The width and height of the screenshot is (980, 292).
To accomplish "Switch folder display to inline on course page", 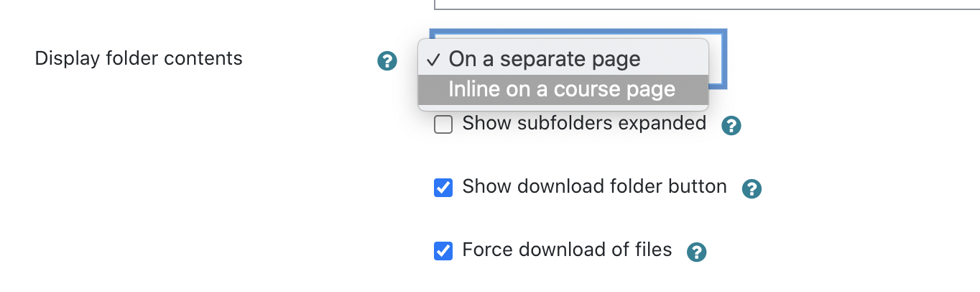I will pos(562,90).
